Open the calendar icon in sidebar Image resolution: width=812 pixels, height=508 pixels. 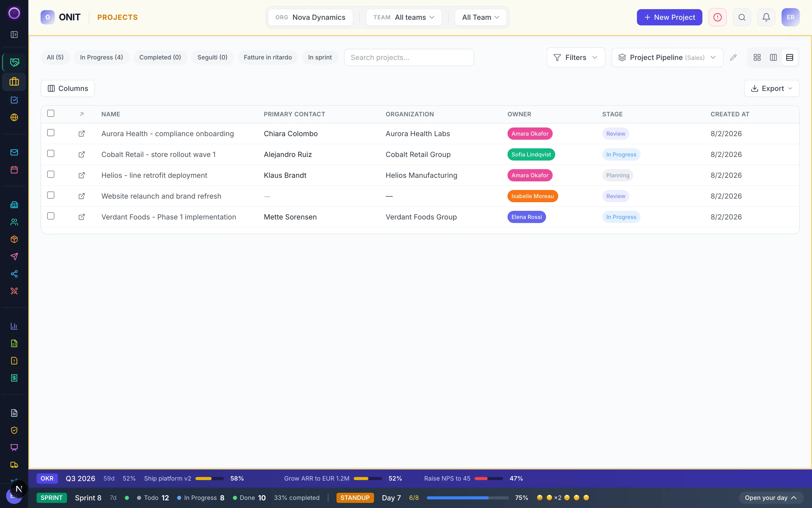point(14,170)
